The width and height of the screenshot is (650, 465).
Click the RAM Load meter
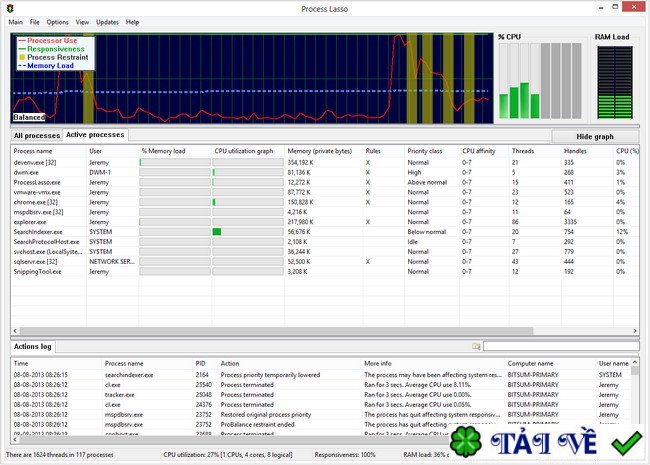click(x=611, y=83)
